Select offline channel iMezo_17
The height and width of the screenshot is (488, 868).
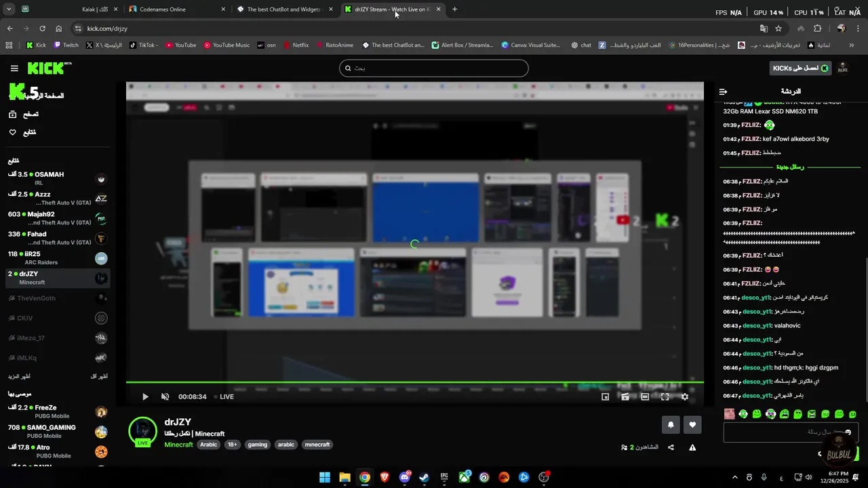point(57,338)
